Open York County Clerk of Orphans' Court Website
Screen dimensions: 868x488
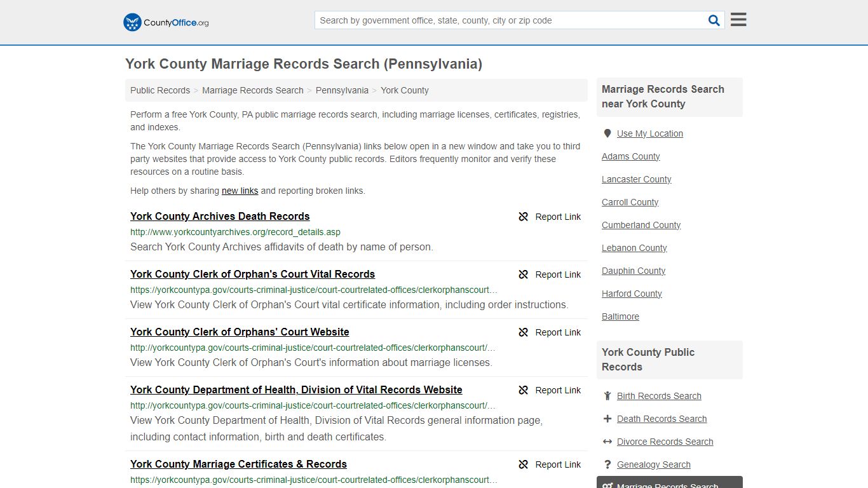(x=240, y=332)
